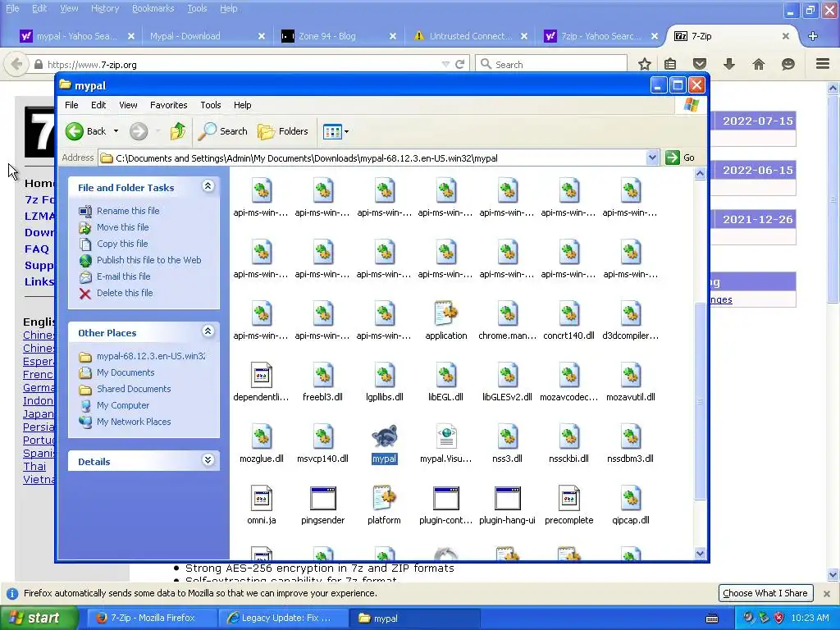Image resolution: width=840 pixels, height=630 pixels.
Task: Open My Computer from Other Places
Action: tap(123, 405)
